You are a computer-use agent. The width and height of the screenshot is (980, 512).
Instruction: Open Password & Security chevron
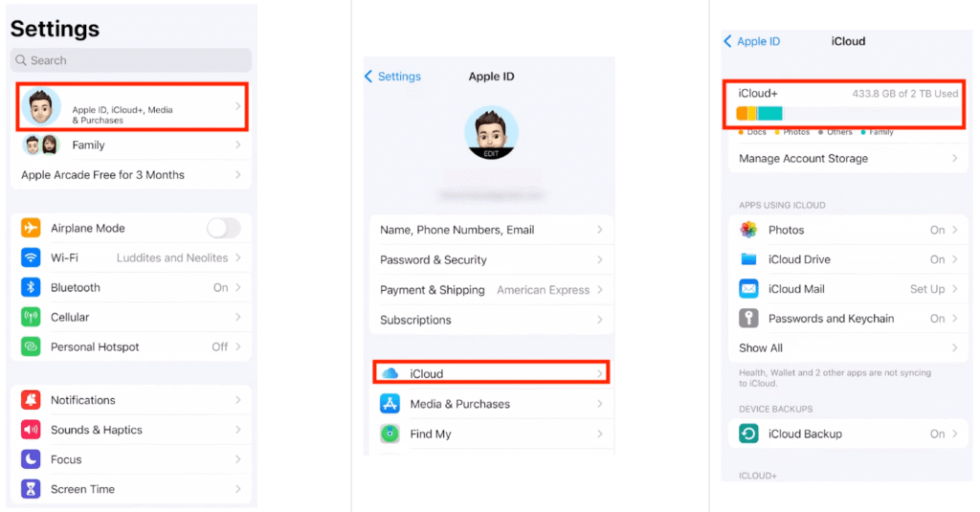click(x=599, y=259)
